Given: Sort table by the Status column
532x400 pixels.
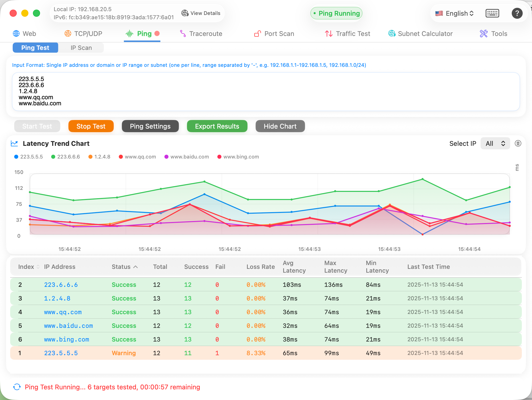Looking at the screenshot, I should pyautogui.click(x=124, y=267).
